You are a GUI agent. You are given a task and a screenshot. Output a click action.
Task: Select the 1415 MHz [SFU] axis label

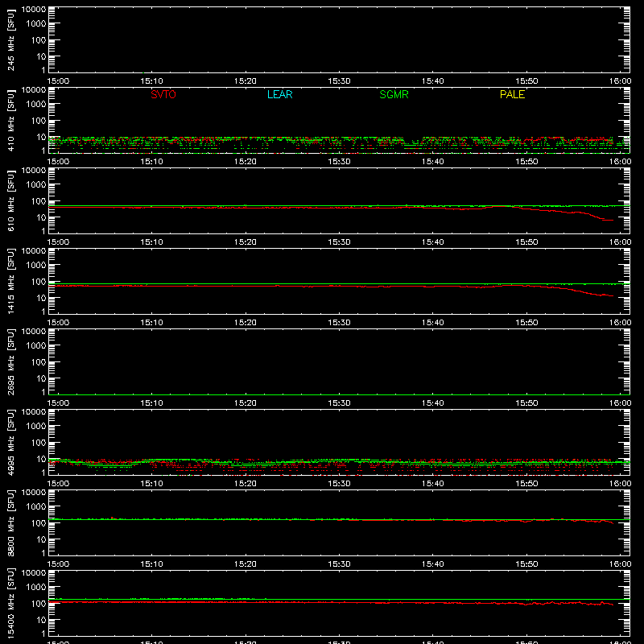[x=11, y=281]
